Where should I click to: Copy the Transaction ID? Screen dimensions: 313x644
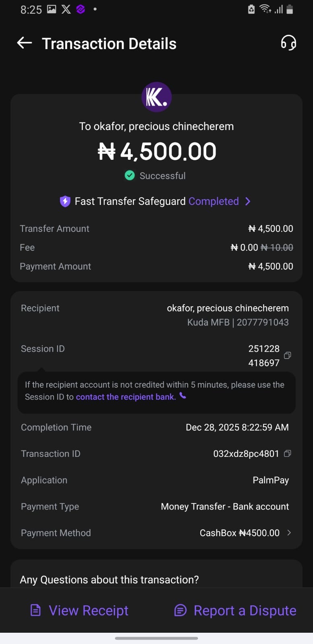tap(287, 454)
